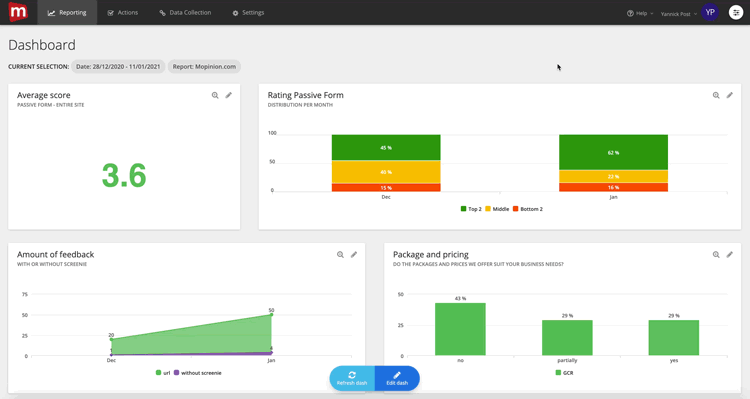Toggle the without screenie legend series
This screenshot has height=399, width=750.
point(198,373)
